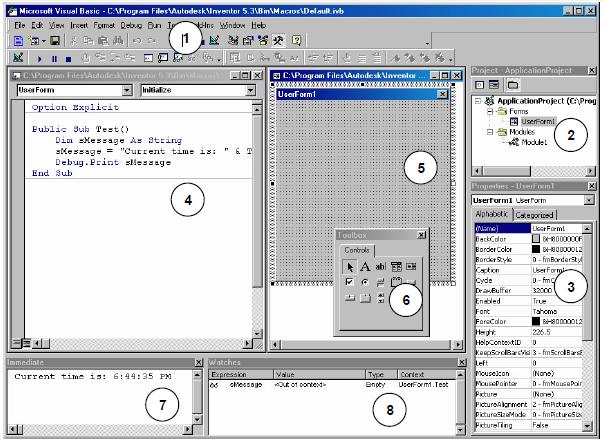The width and height of the screenshot is (604, 443).
Task: Open the Edit menu
Action: click(x=37, y=25)
